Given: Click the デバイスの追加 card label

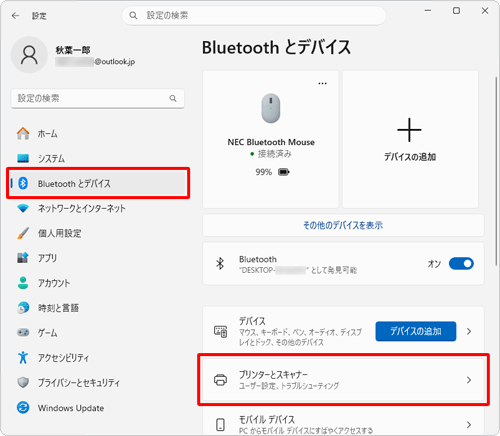Looking at the screenshot, I should point(410,157).
